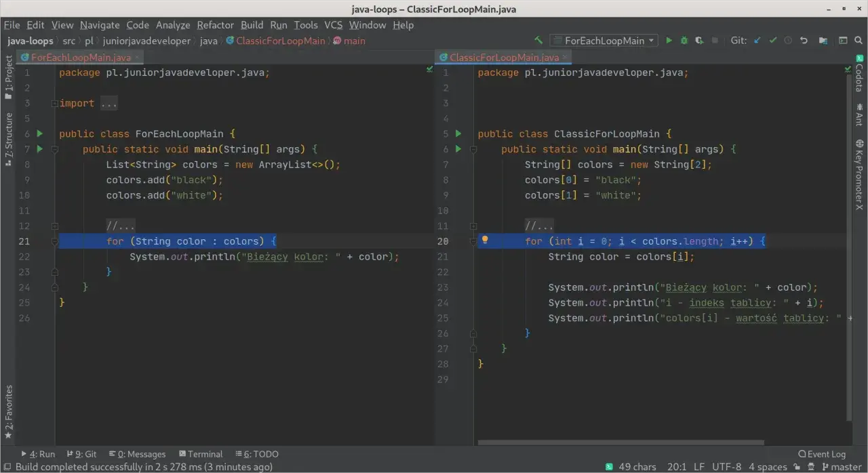868x473 pixels.
Task: Toggle the Messages tool window button
Action: pos(136,454)
